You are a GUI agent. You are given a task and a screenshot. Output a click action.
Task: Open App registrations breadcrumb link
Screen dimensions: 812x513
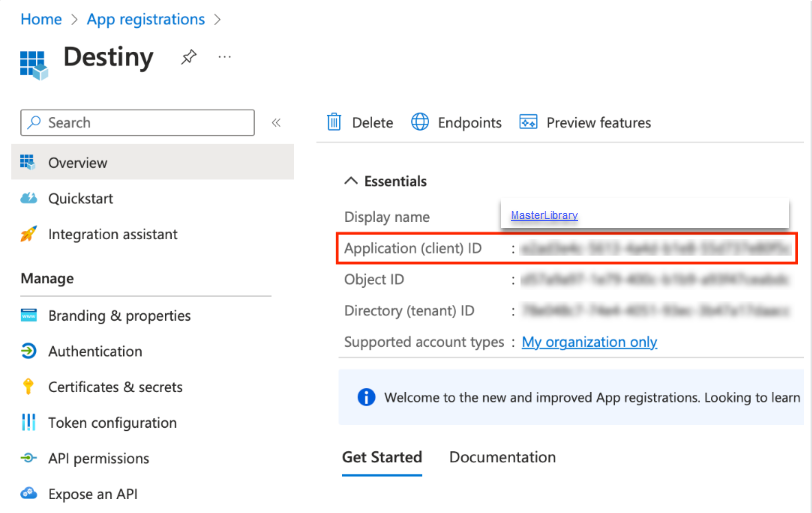pyautogui.click(x=146, y=19)
